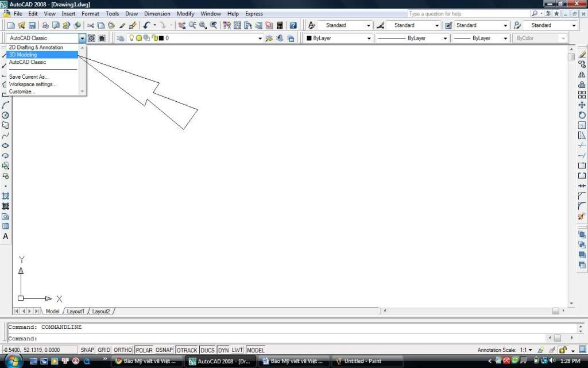Open a drawing with the Open icon

point(21,25)
